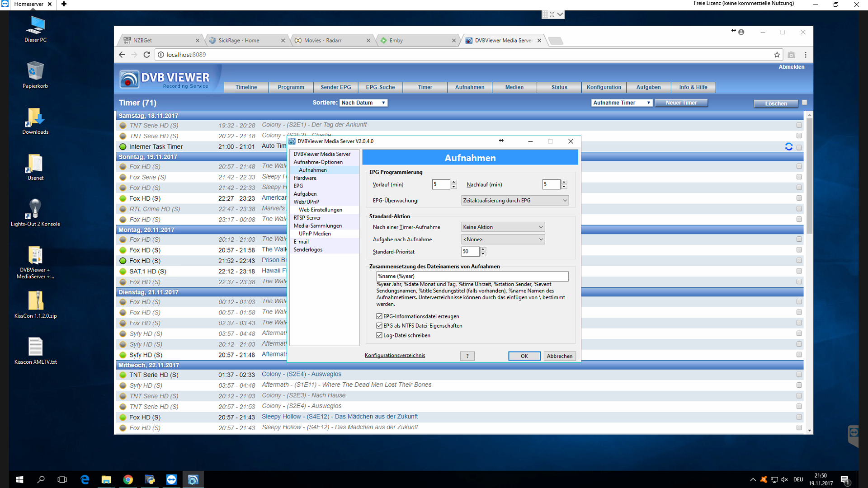Bookmark this page with the star icon
868x488 pixels.
click(777, 55)
